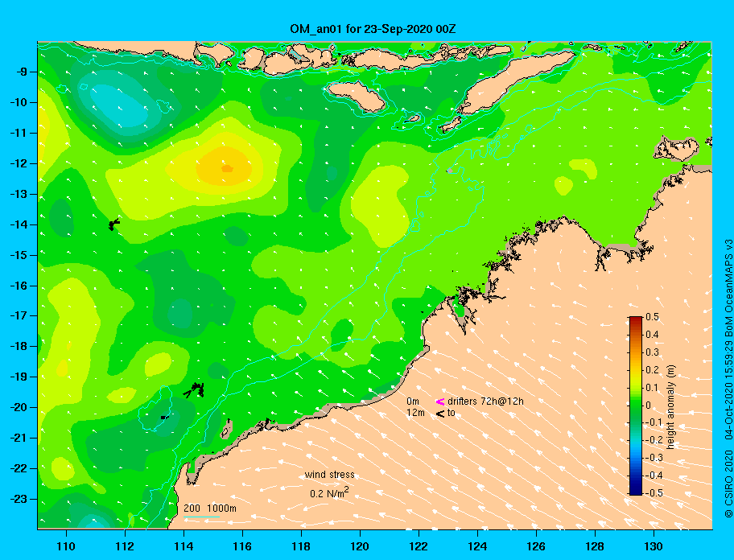Click the -0.1 tick label on color bar

click(654, 422)
